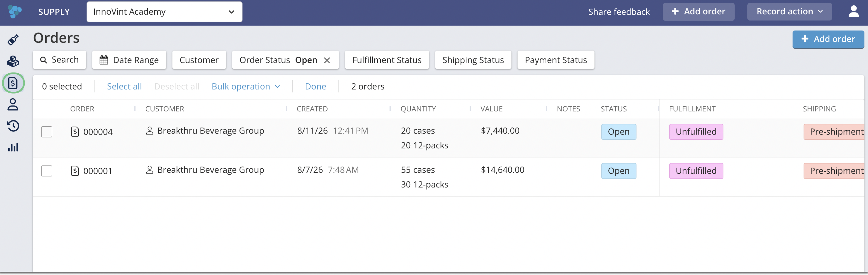Open the Fulfillment Status filter
The image size is (868, 275).
click(387, 60)
